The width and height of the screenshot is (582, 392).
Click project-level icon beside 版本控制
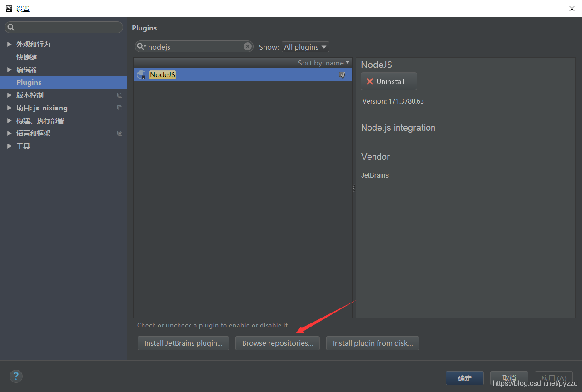(120, 95)
